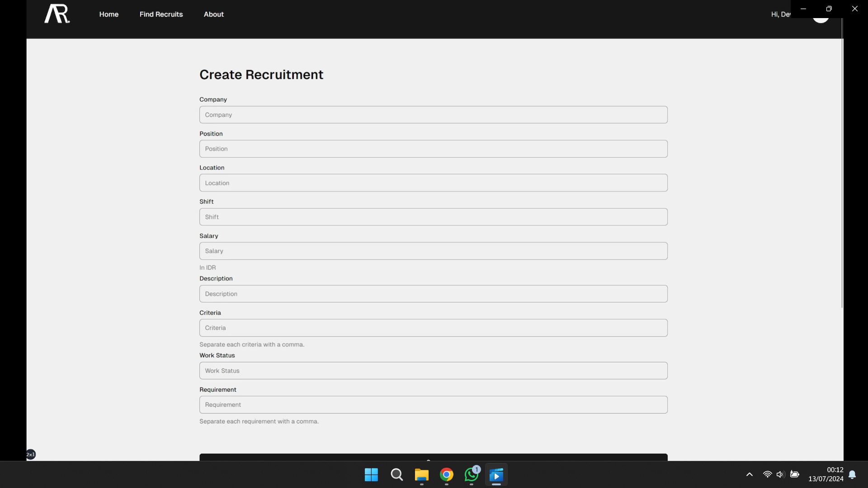The width and height of the screenshot is (868, 488).
Task: Open Windows Start menu
Action: tap(371, 475)
